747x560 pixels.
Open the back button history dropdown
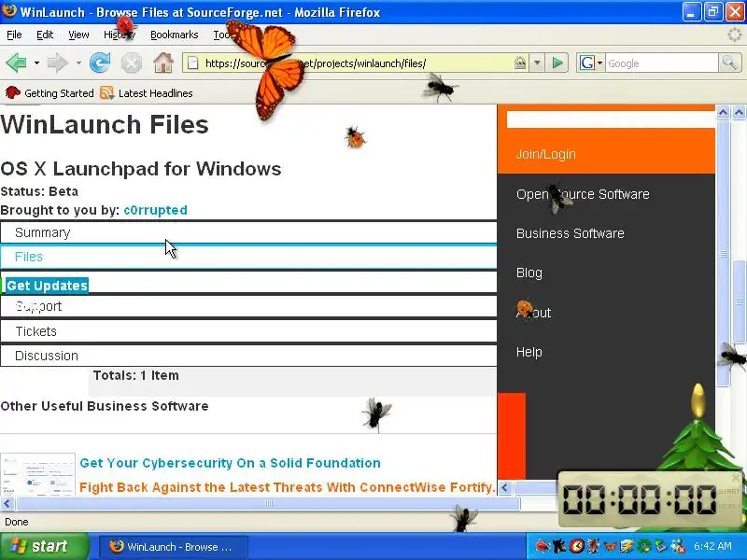click(36, 63)
